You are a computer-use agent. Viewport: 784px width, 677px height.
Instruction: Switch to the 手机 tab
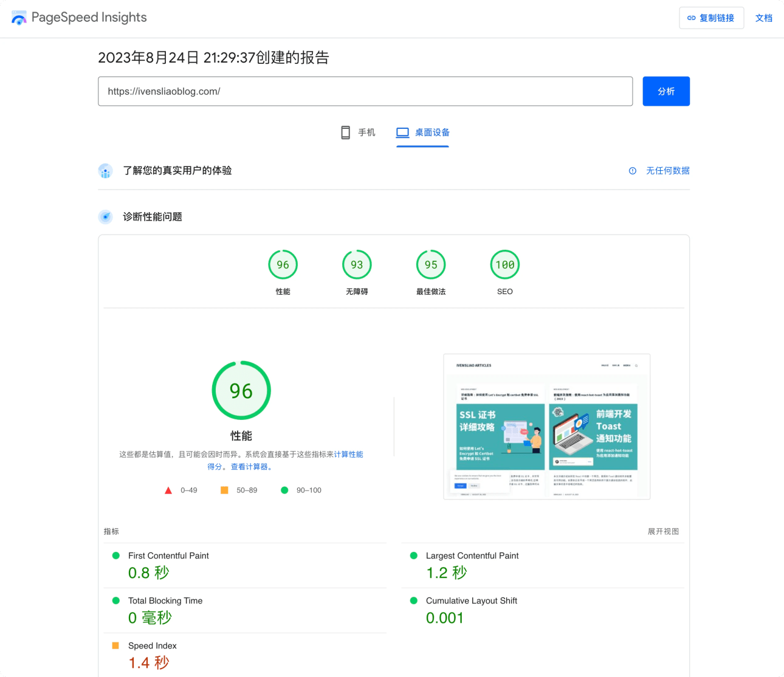click(366, 132)
